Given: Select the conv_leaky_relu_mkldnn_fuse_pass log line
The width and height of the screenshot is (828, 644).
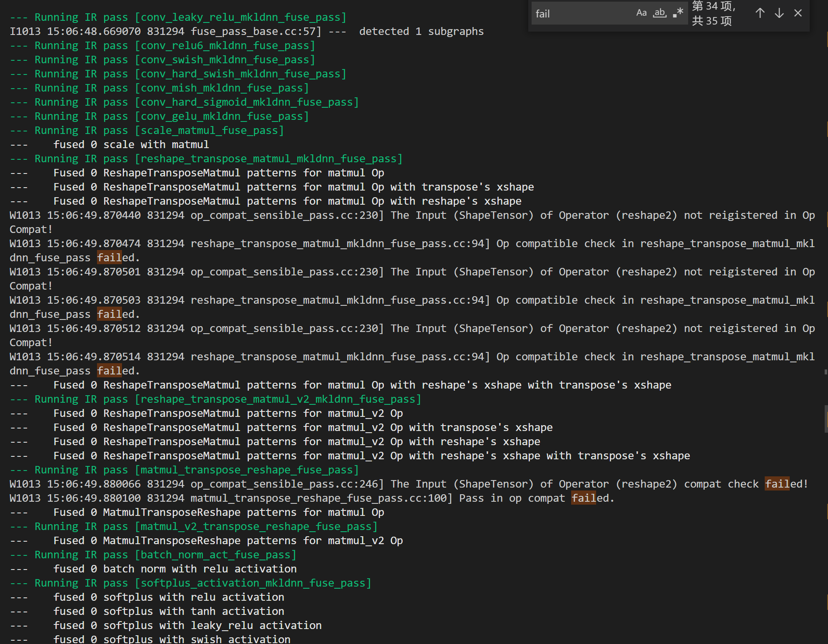Looking at the screenshot, I should [179, 17].
